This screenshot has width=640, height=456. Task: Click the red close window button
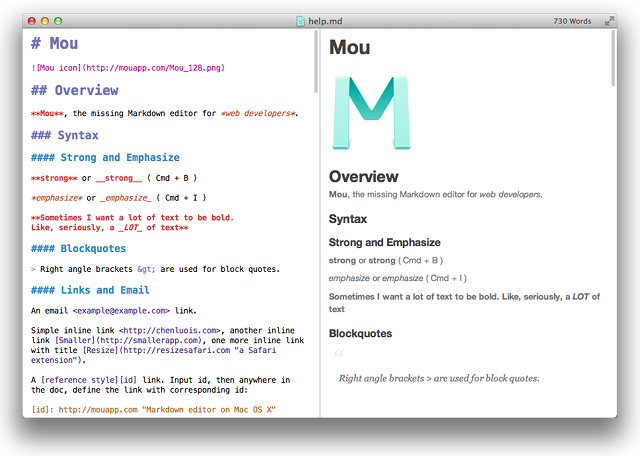pos(32,21)
